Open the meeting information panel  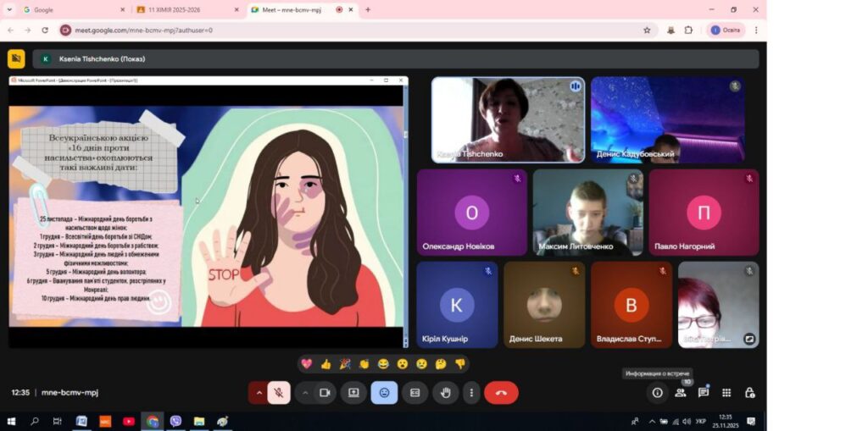[657, 393]
